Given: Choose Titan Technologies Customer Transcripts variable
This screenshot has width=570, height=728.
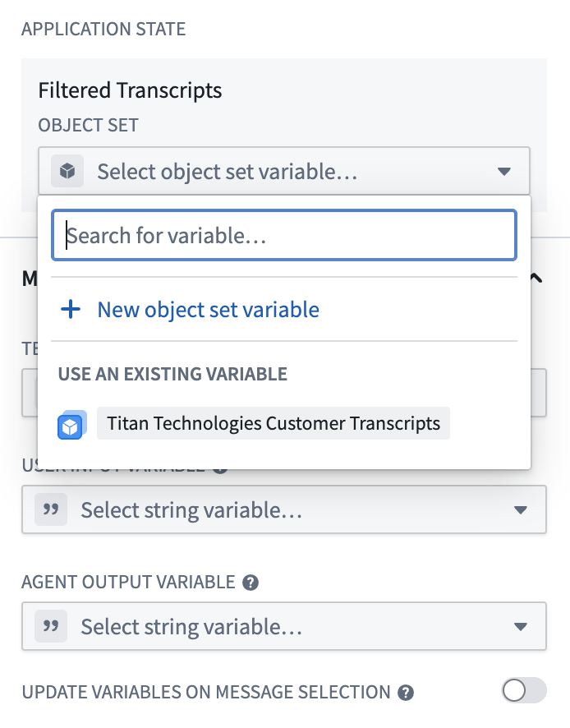Looking at the screenshot, I should tap(274, 423).
